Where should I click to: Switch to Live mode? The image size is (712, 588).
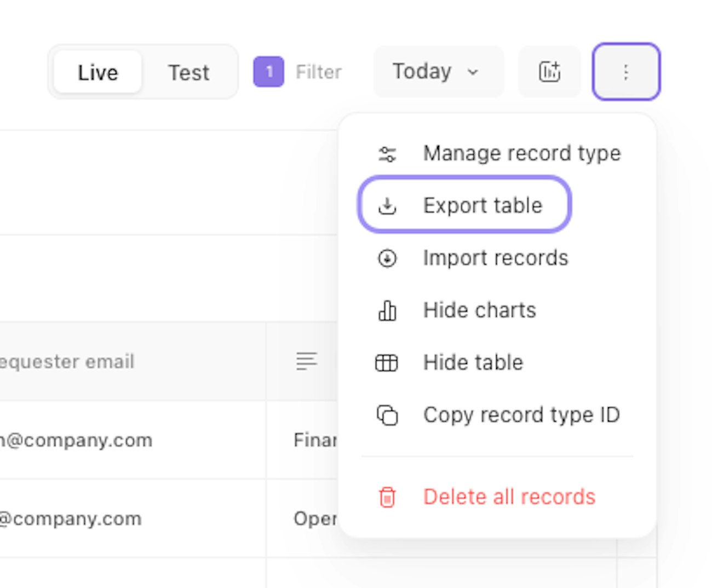pyautogui.click(x=98, y=72)
